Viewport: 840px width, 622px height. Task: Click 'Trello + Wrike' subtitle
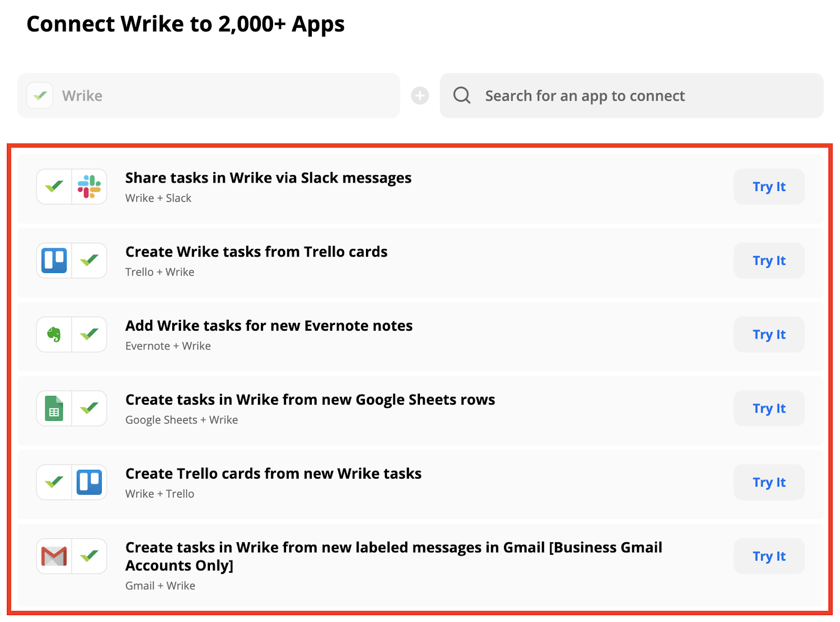click(x=160, y=272)
